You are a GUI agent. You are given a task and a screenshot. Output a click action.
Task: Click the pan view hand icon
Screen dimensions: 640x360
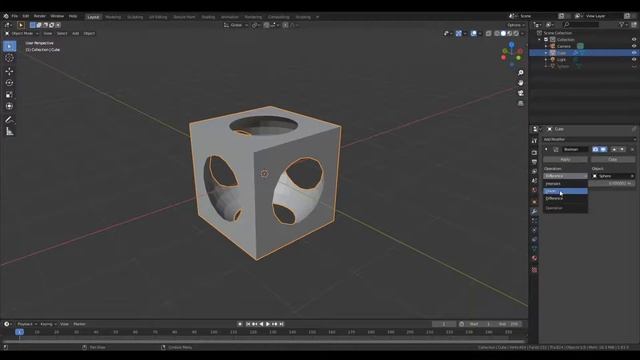click(x=520, y=83)
